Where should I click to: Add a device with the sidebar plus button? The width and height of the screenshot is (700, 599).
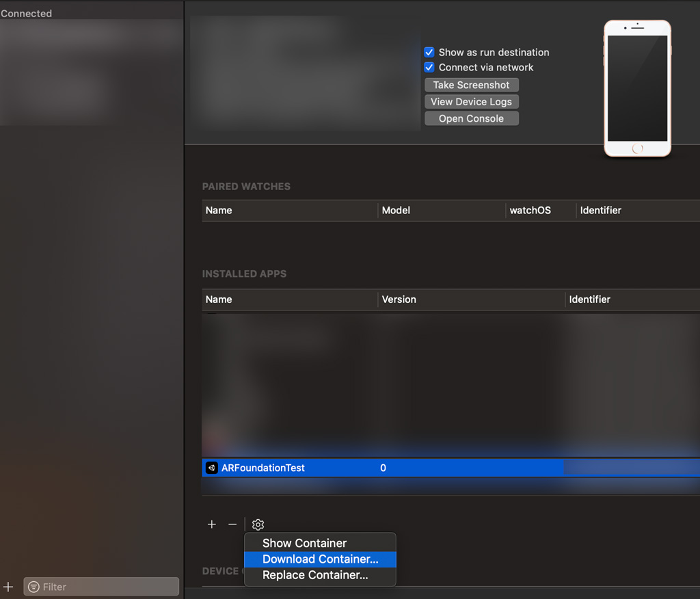(x=8, y=587)
